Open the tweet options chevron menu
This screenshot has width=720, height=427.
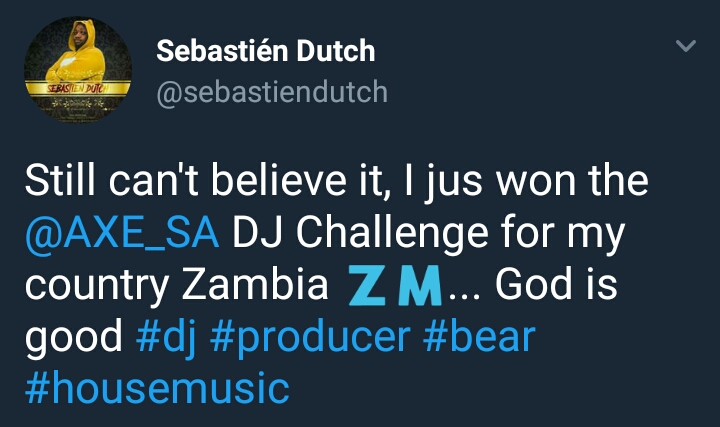686,45
